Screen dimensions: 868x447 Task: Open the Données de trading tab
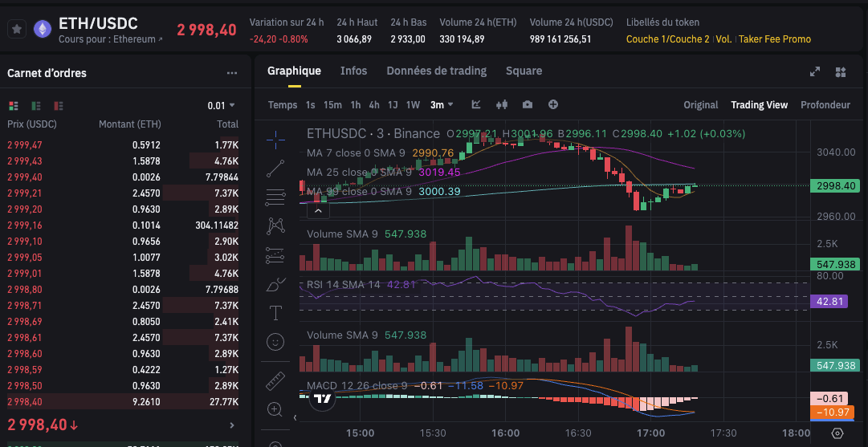point(436,71)
